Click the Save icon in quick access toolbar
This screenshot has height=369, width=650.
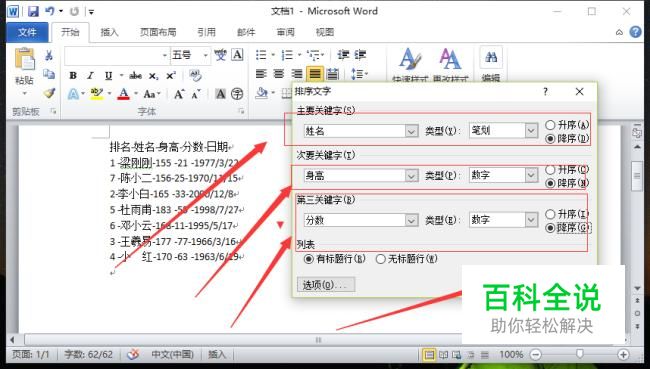tap(33, 11)
